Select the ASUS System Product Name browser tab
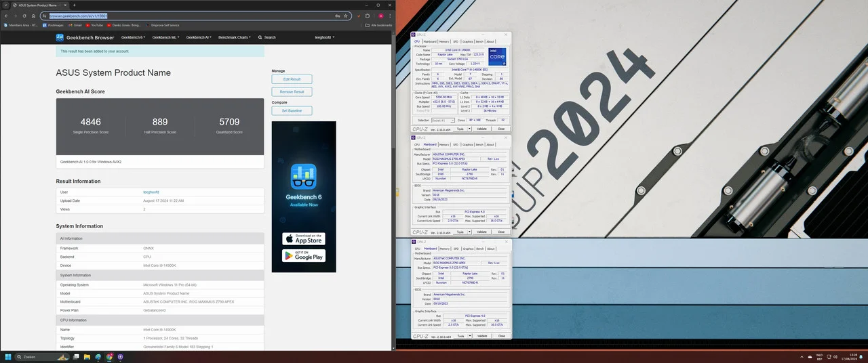 point(39,5)
